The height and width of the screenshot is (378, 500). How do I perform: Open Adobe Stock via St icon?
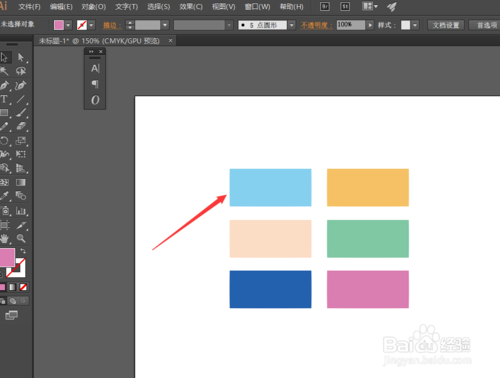coord(345,7)
